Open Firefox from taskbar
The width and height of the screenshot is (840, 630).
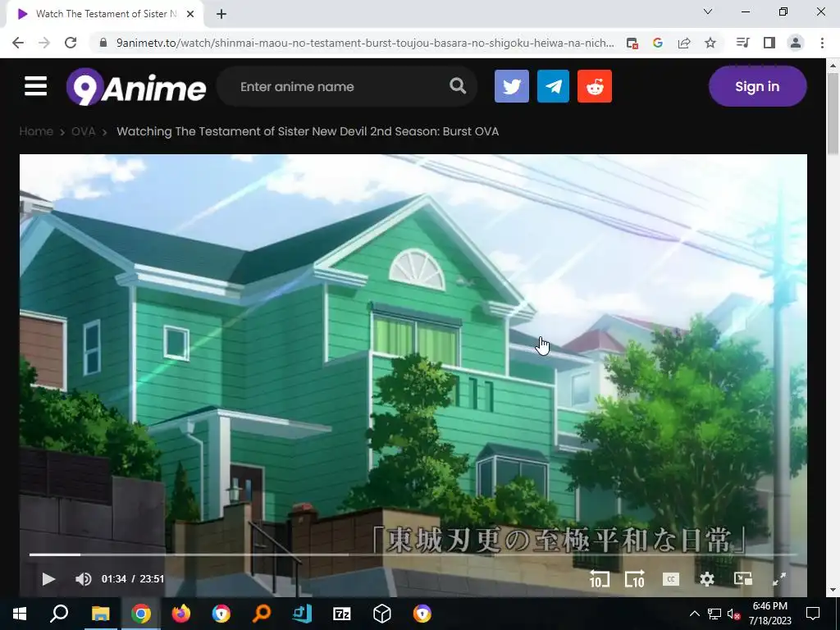tap(181, 614)
